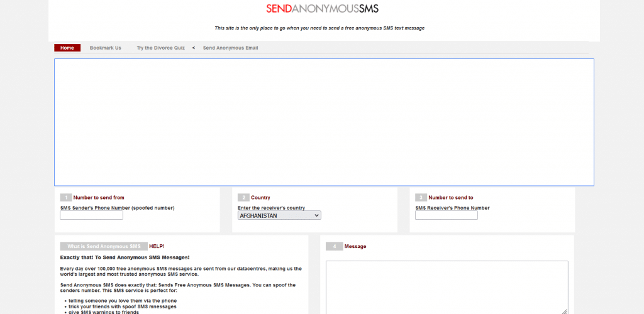Open the Bookmark Us menu item

(106, 48)
